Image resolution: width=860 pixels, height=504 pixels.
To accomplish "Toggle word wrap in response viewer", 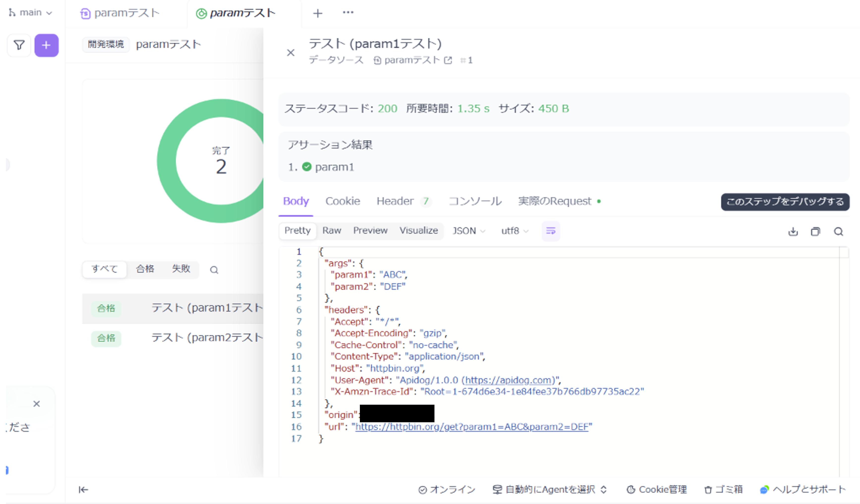I will [x=550, y=231].
